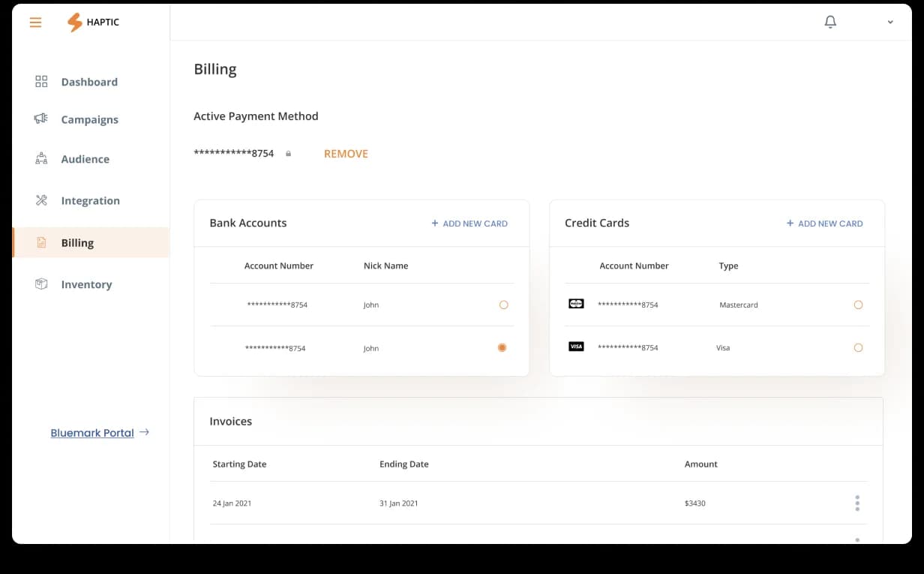Open options menu for the $3430 invoice
Image resolution: width=924 pixels, height=574 pixels.
click(x=857, y=503)
